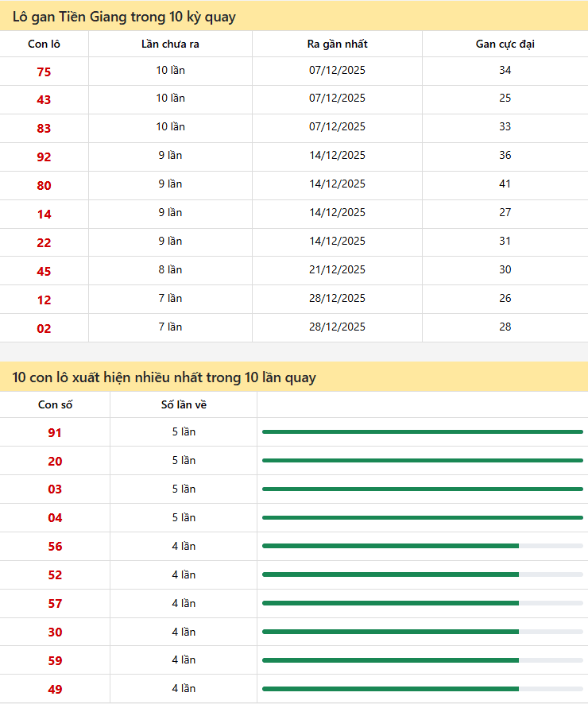Click number 49 at the table bottom
The image size is (588, 704).
(55, 690)
